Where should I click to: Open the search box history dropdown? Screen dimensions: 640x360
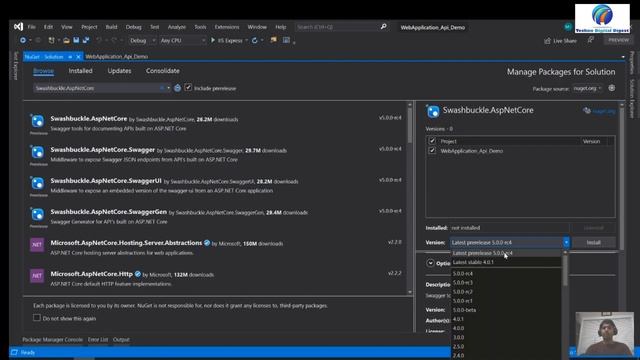(x=169, y=88)
